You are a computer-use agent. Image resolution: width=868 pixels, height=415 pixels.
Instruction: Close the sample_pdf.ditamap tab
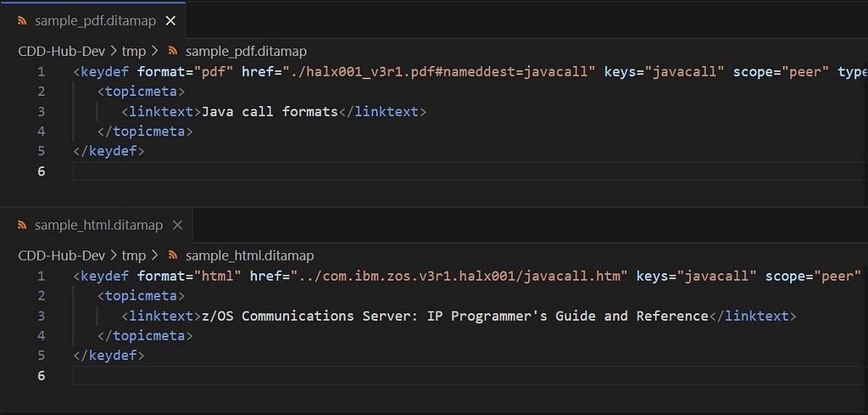170,20
